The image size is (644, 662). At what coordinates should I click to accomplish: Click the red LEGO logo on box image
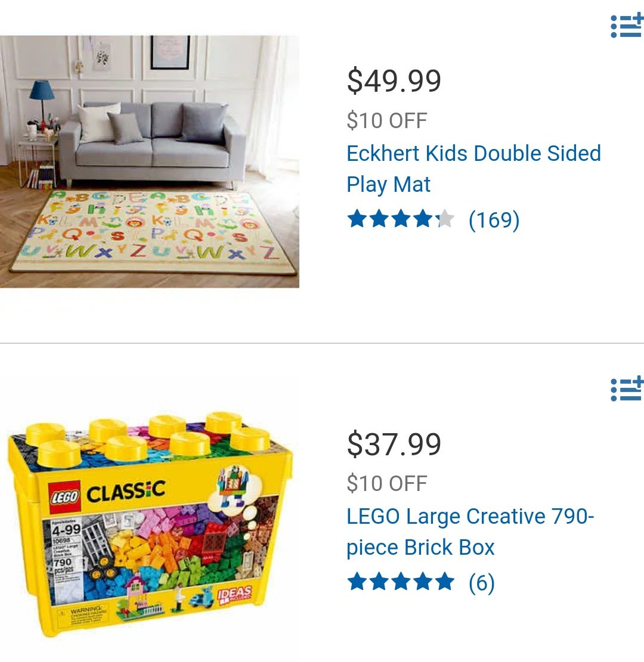coord(64,497)
